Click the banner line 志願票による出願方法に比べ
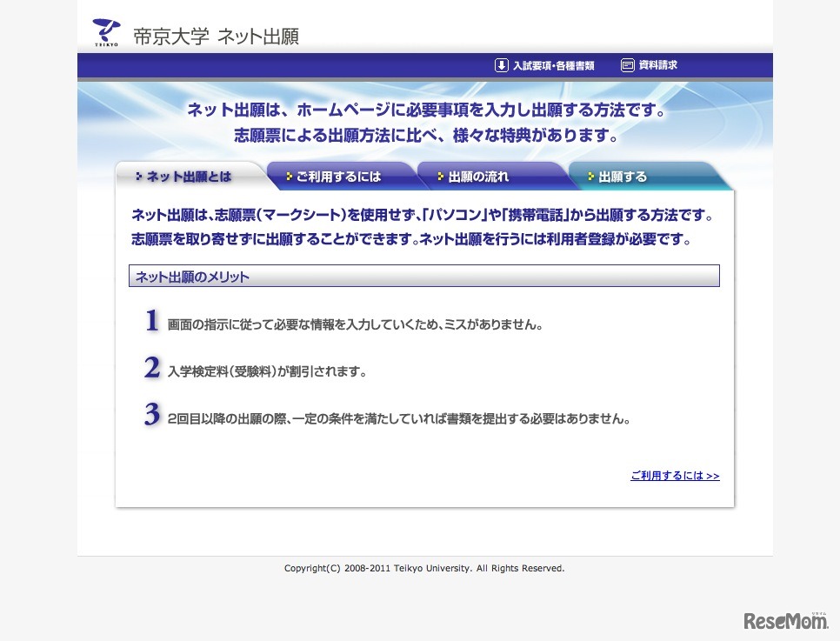The width and height of the screenshot is (840, 641). [426, 136]
